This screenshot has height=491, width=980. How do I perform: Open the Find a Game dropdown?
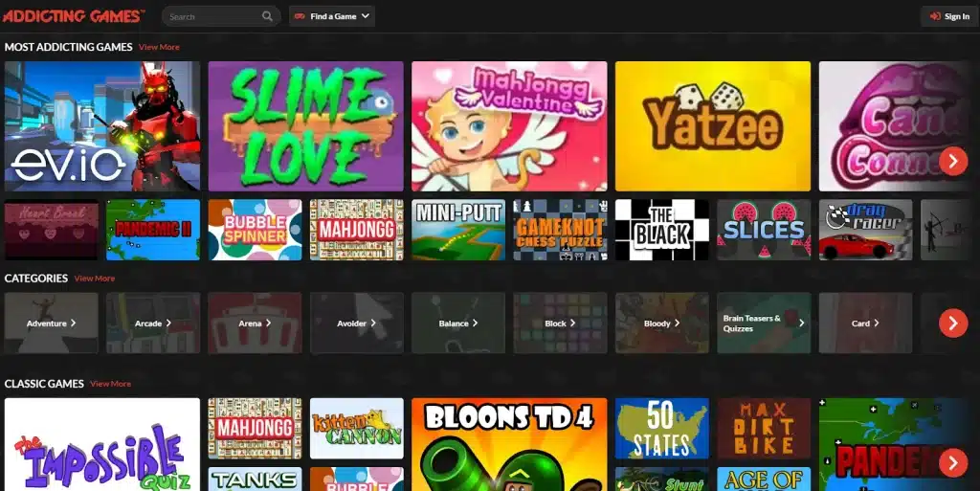point(332,16)
